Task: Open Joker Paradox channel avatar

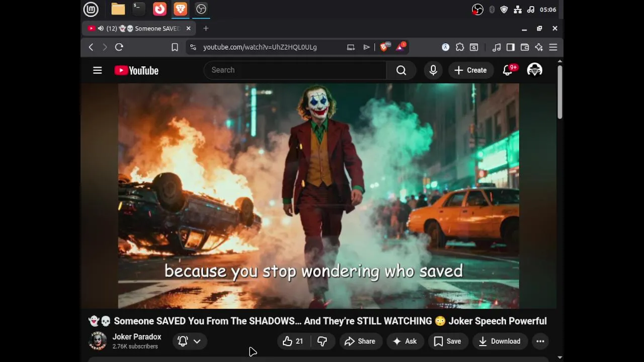Action: (98, 341)
